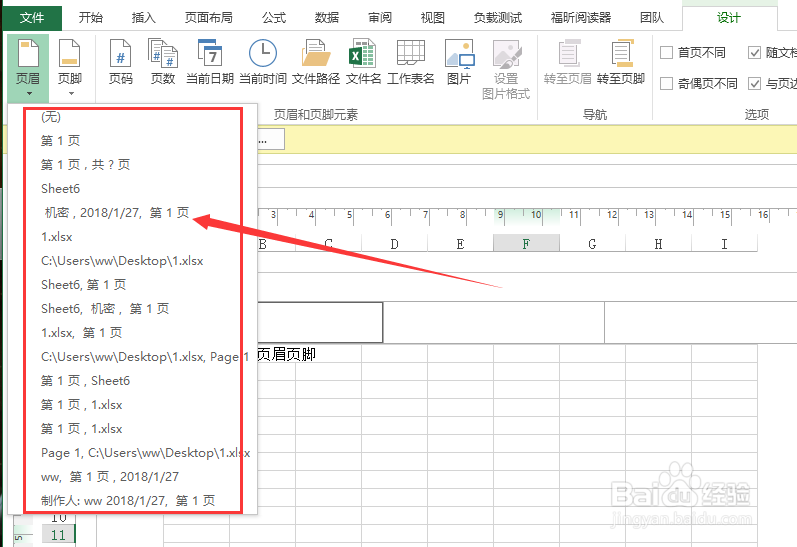Click column H header
This screenshot has height=547, width=797.
(659, 244)
